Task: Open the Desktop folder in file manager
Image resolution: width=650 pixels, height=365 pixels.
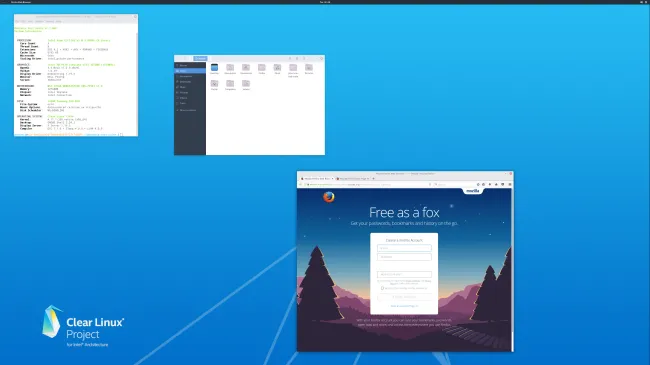Action: [214, 68]
